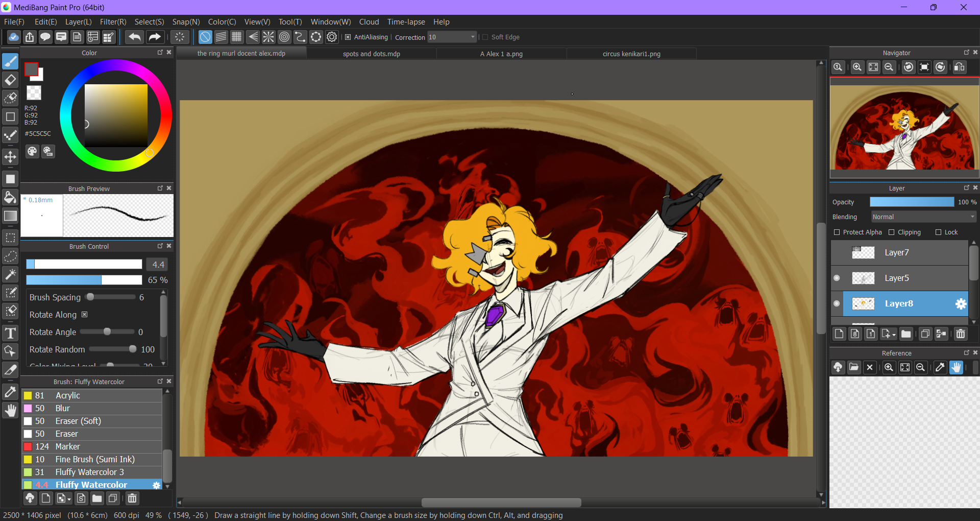Open the Filter menu
Viewport: 980px width, 521px height.
click(x=113, y=22)
